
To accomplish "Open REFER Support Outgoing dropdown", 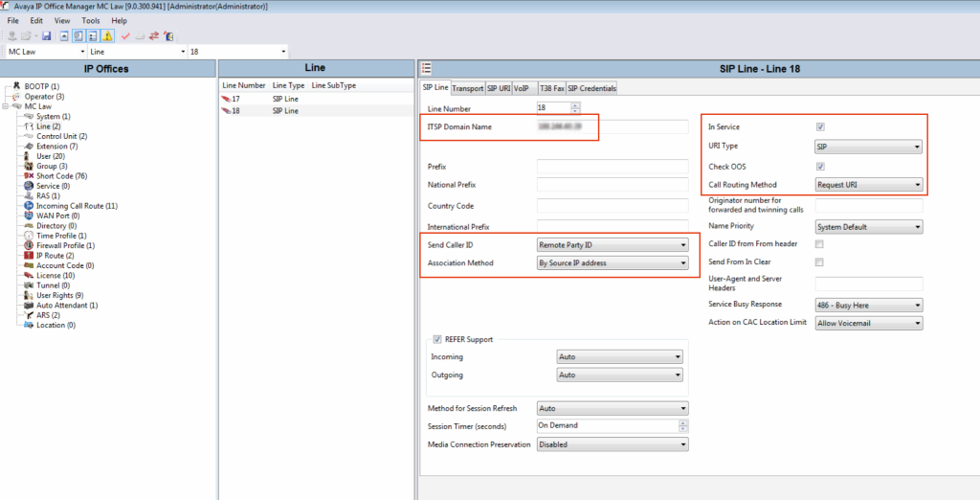I will tap(619, 375).
